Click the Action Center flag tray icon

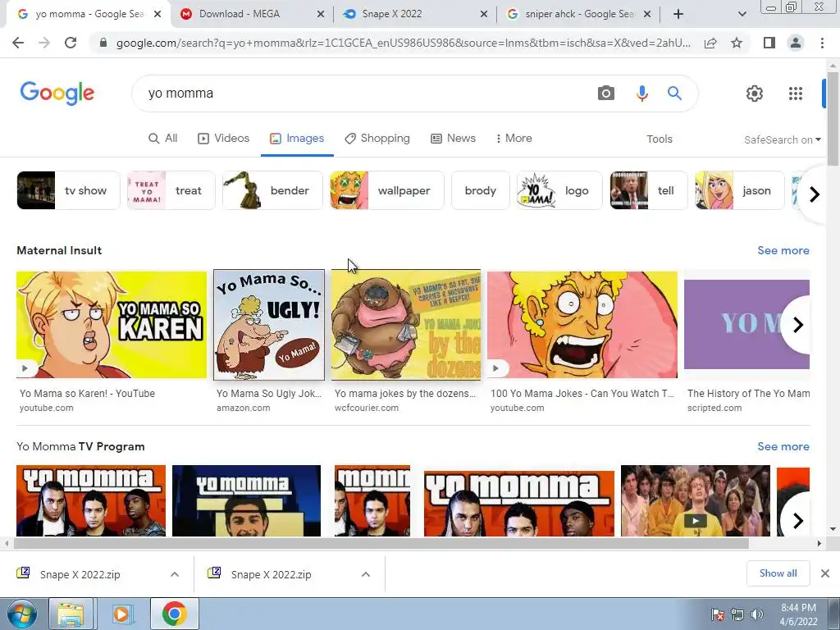click(717, 614)
